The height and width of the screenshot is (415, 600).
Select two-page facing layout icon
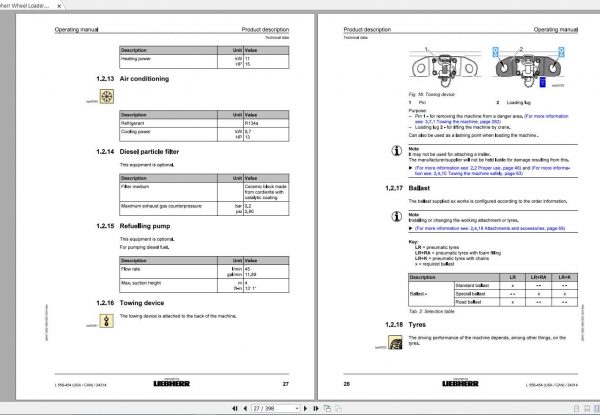597,409
